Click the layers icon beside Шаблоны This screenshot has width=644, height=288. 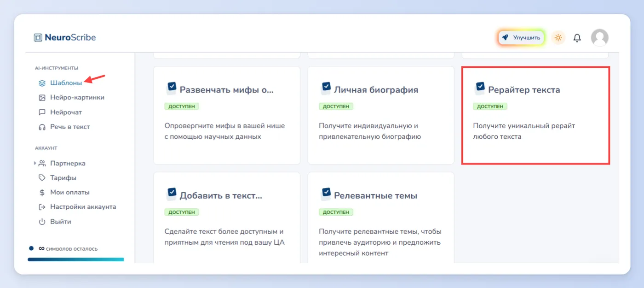[x=42, y=83]
